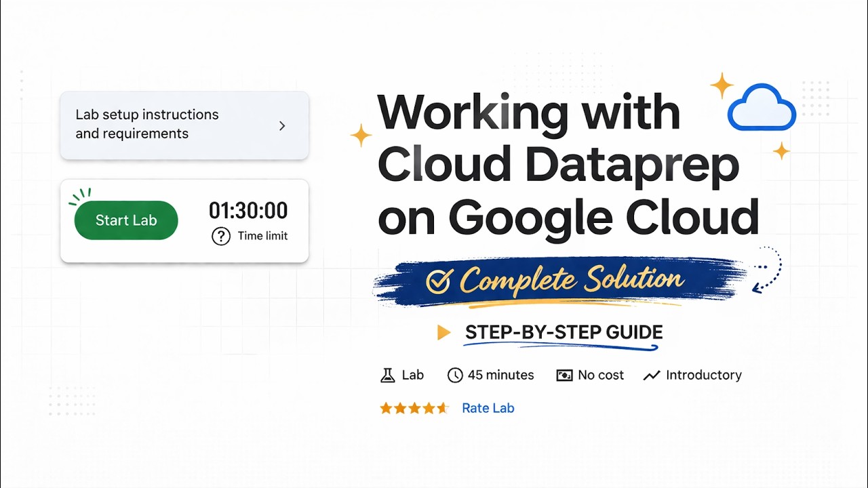Click the green Start Lab button

click(x=126, y=220)
